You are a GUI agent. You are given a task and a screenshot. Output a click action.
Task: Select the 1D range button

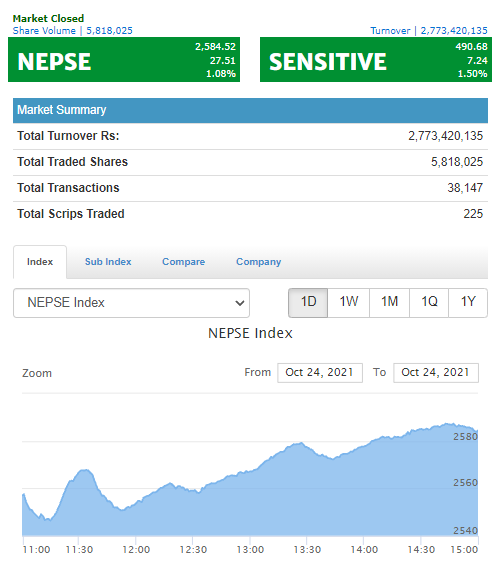(x=308, y=303)
